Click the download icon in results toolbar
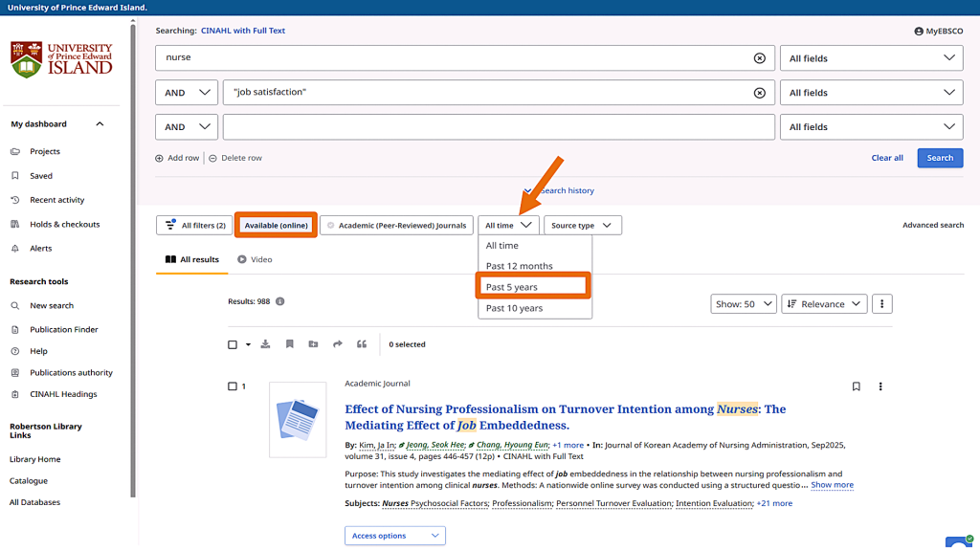Screen dimensions: 980x551 pyautogui.click(x=265, y=344)
